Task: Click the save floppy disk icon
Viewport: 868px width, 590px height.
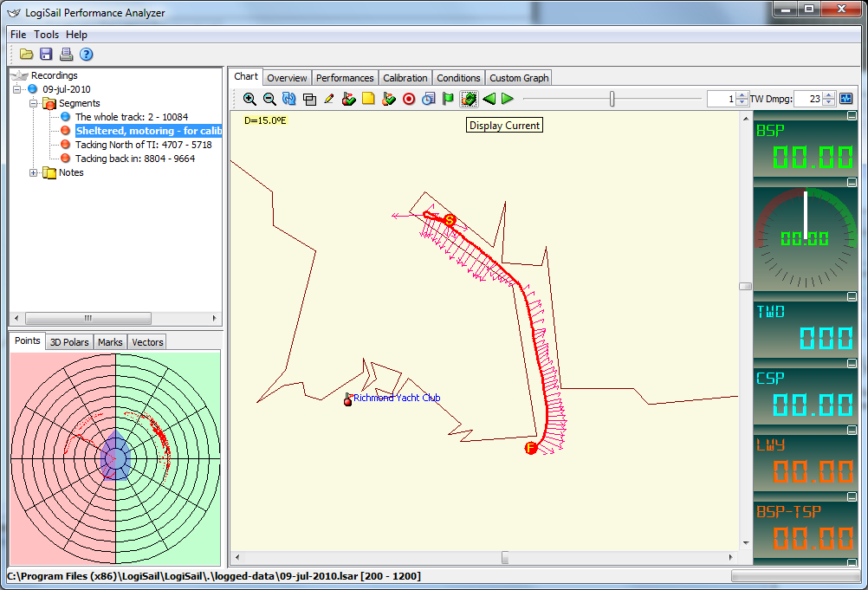Action: (x=46, y=55)
